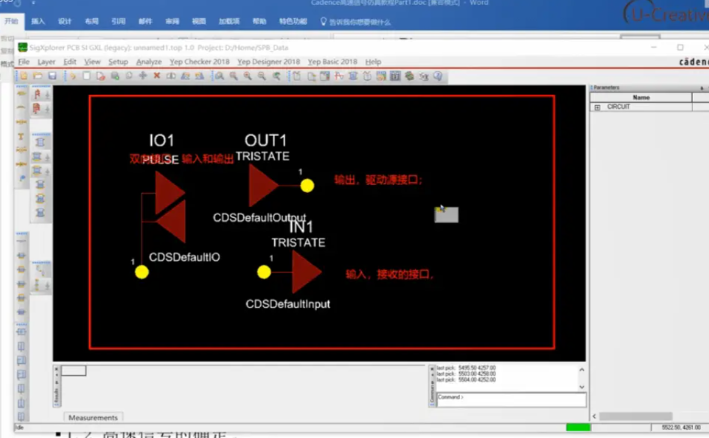
Task: Click the Save floppy disk toolbar icon
Action: click(x=51, y=76)
